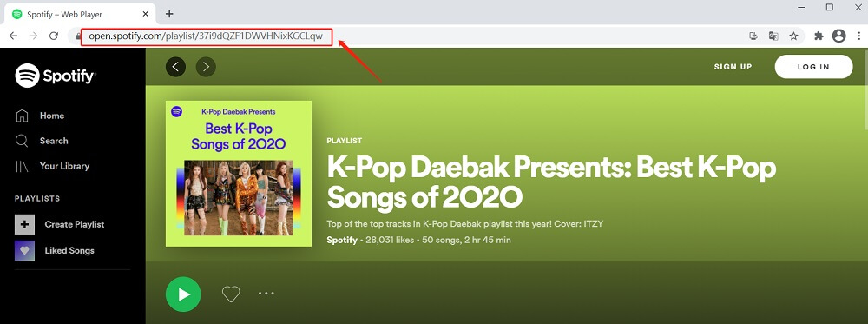Select the Spotify – Web Player tab

click(80, 14)
